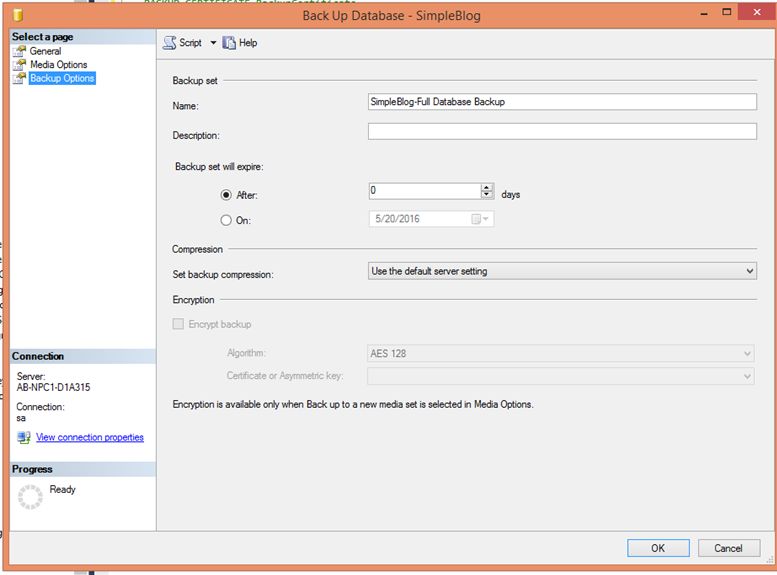This screenshot has height=575, width=777.
Task: Click the 'sa' connection user text
Action: click(x=21, y=418)
